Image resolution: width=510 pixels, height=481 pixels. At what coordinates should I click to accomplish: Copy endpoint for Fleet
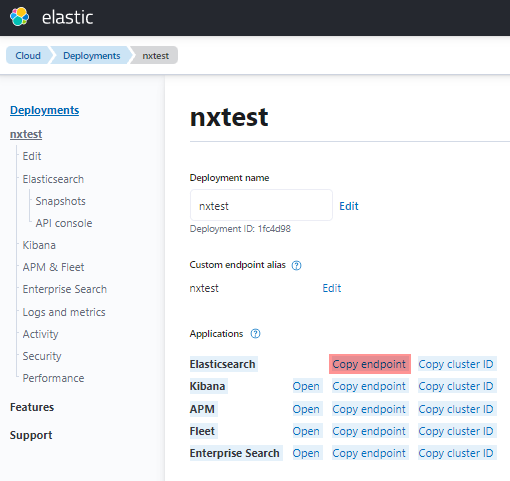(370, 431)
